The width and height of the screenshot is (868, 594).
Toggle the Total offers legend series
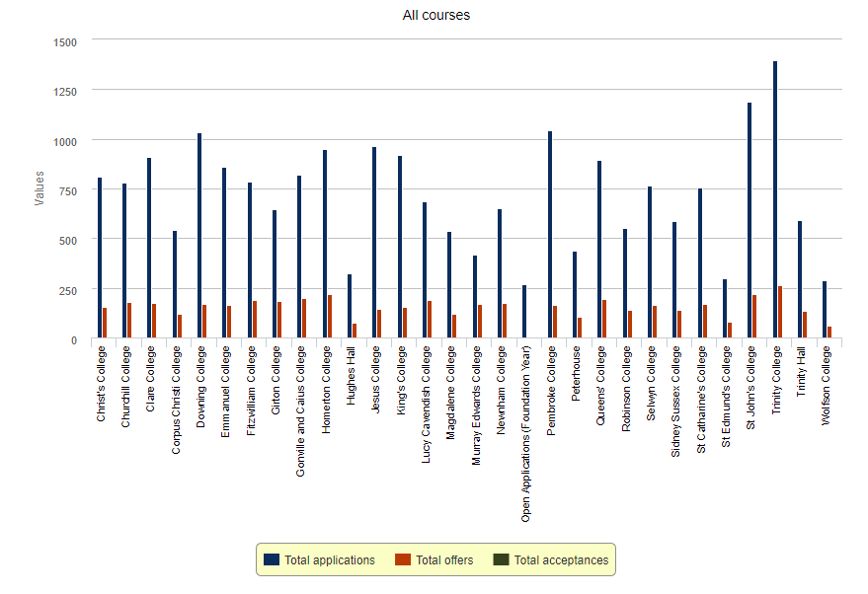(x=444, y=560)
